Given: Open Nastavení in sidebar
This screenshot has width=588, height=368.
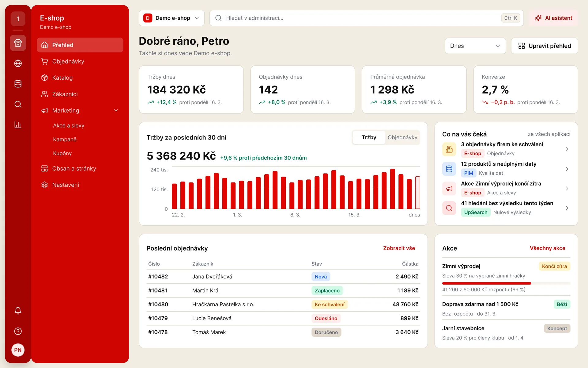Looking at the screenshot, I should point(80,185).
